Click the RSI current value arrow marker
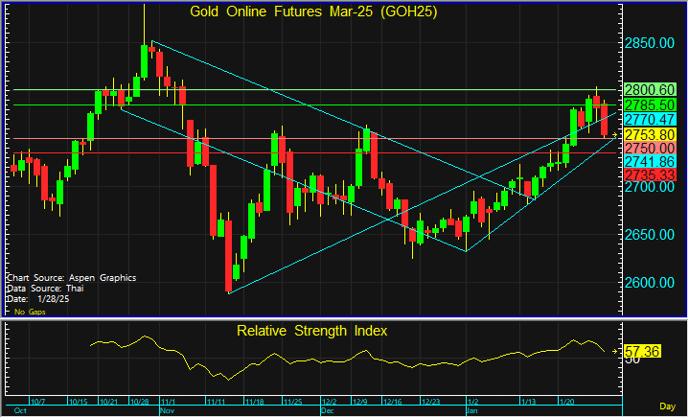This screenshot has height=418, width=689. [616, 352]
